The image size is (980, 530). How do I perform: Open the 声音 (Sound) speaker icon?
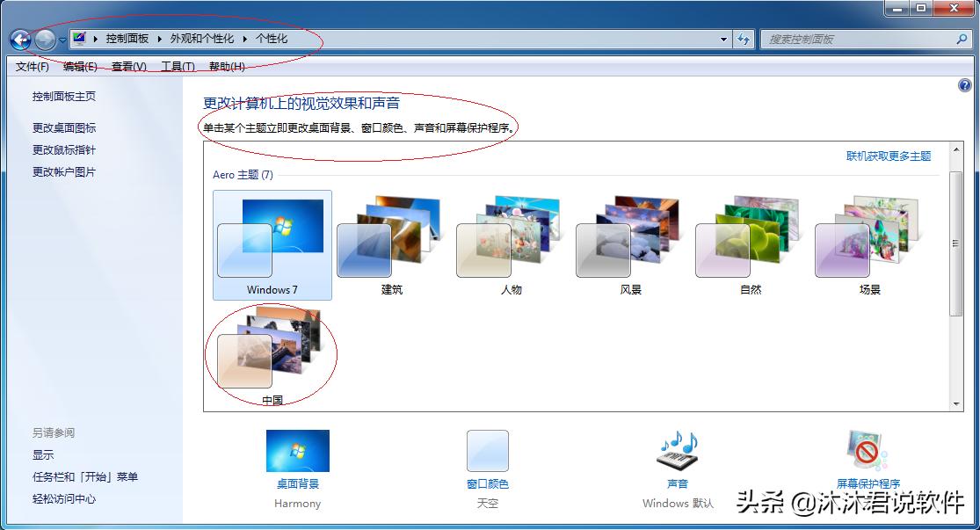click(x=677, y=450)
